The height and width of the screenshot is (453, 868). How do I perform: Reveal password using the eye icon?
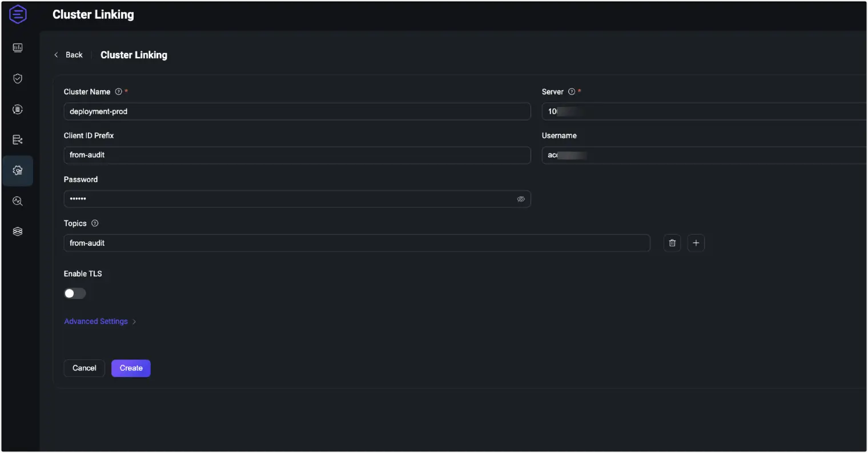520,199
